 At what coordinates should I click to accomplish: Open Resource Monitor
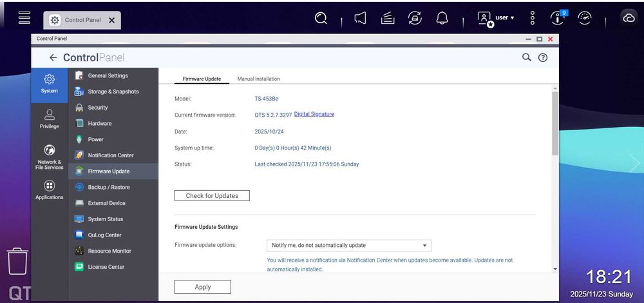(x=113, y=251)
